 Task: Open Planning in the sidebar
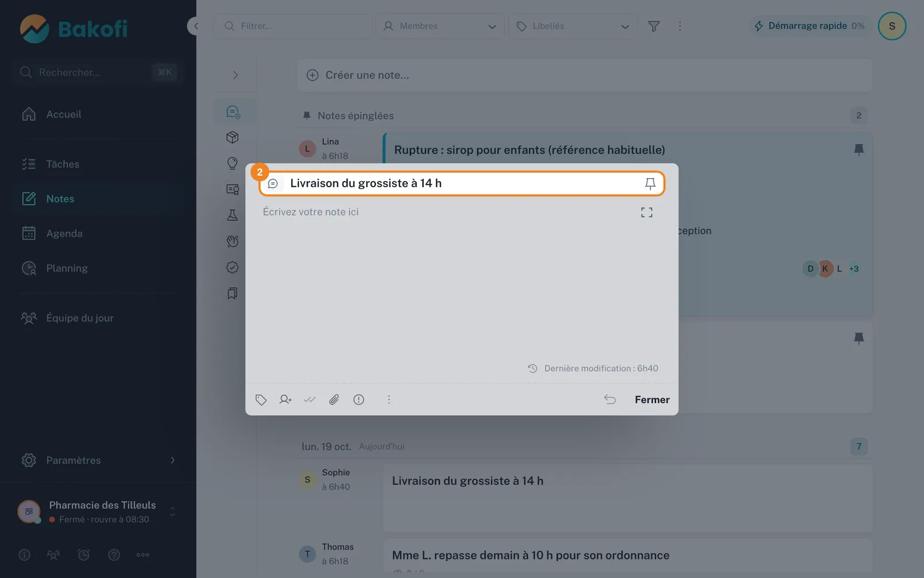(98, 268)
